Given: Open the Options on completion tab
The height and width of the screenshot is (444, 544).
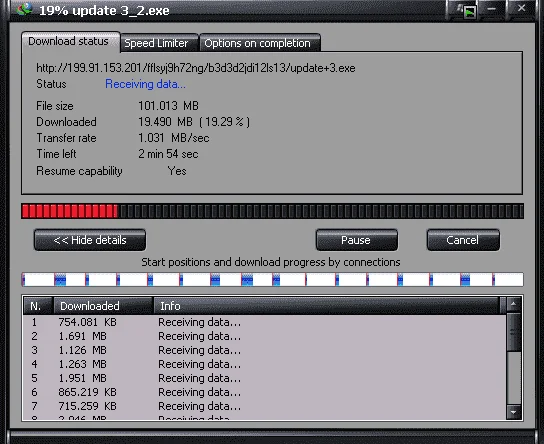Looking at the screenshot, I should (x=260, y=43).
